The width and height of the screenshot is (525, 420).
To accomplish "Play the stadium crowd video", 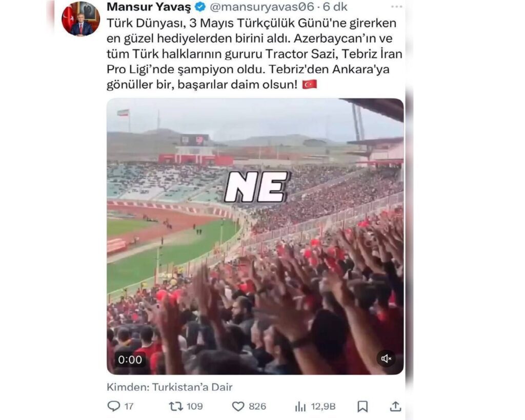I will click(255, 237).
